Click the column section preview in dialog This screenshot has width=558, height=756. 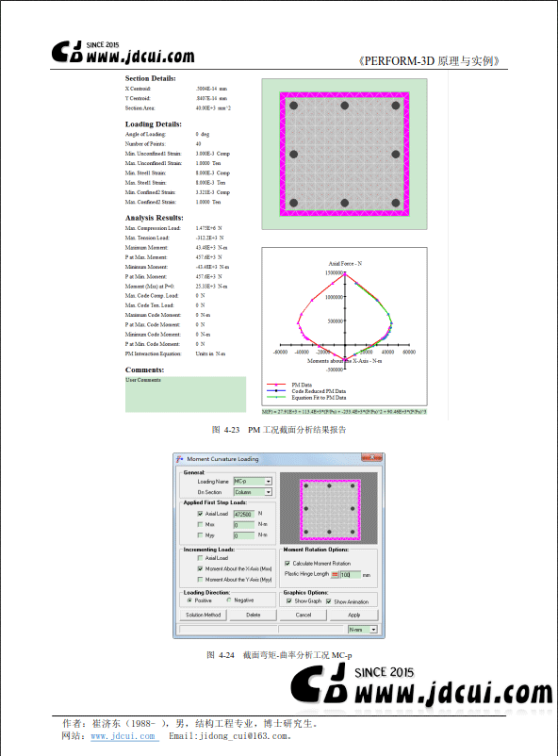coord(329,509)
